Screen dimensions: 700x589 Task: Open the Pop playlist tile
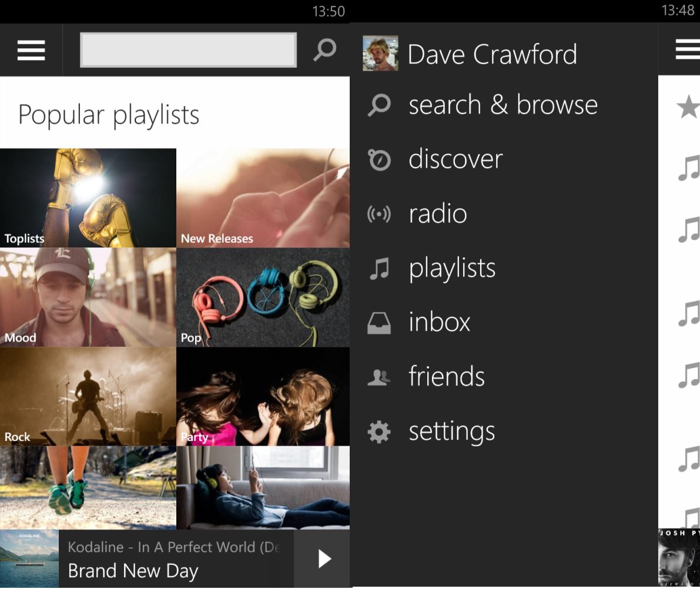[263, 297]
